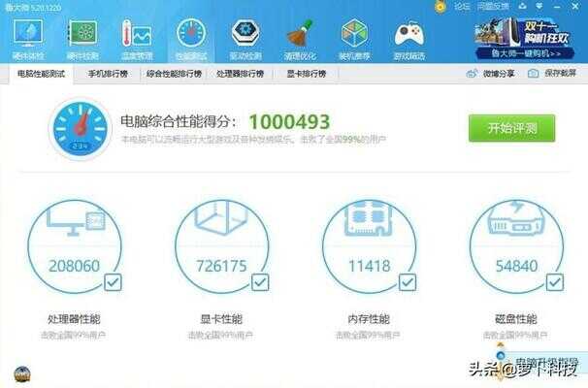Image resolution: width=588 pixels, height=388 pixels.
Task: Click the shirt skin icon in title bar
Action: coord(522,6)
